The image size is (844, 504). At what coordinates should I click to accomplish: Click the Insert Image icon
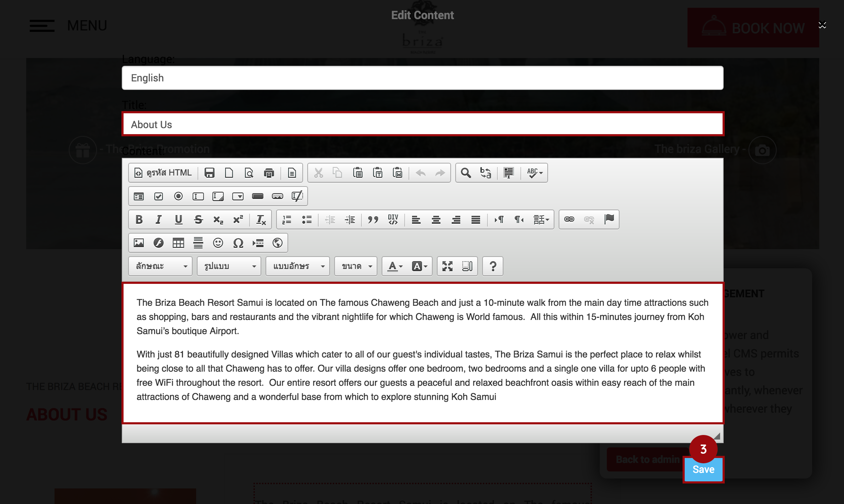(x=139, y=243)
